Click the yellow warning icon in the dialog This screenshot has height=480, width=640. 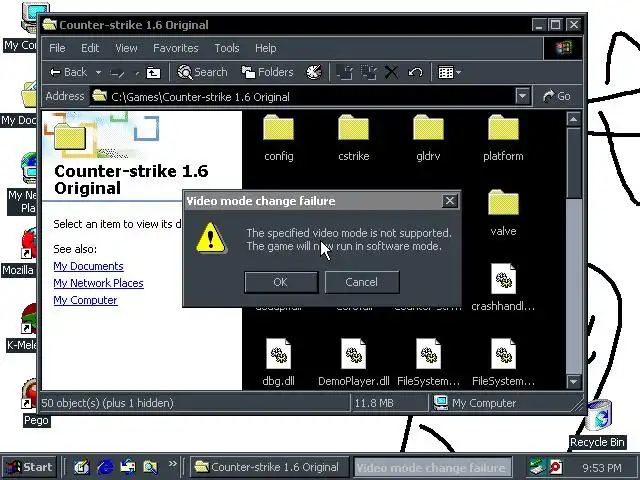pos(211,238)
